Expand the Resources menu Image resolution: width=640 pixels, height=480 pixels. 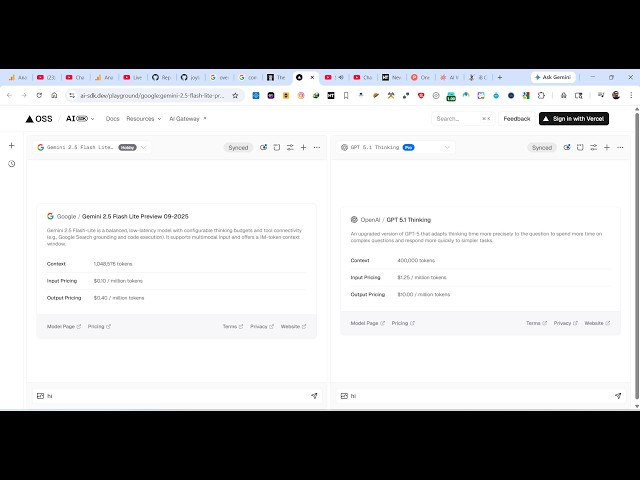pyautogui.click(x=144, y=119)
